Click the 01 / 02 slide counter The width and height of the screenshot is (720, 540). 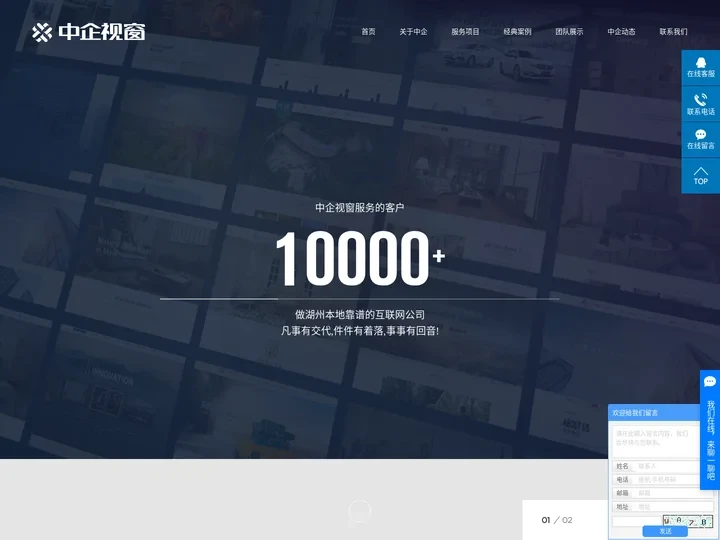(557, 520)
